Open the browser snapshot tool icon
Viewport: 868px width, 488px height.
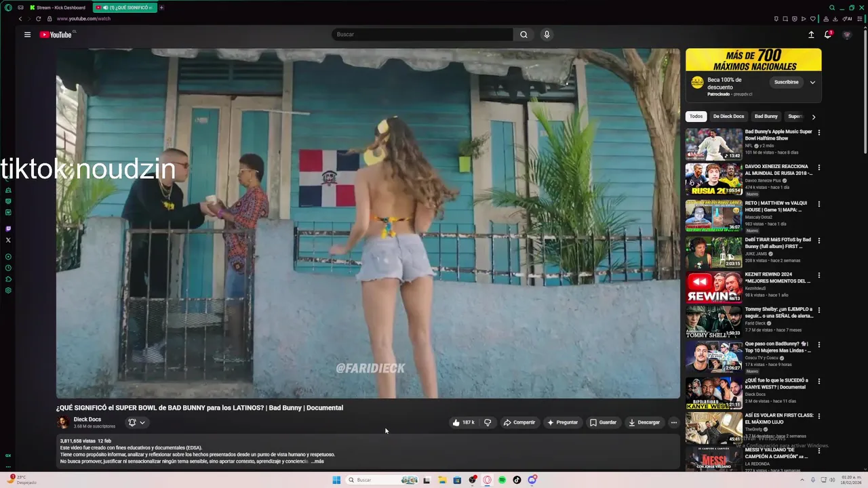785,19
